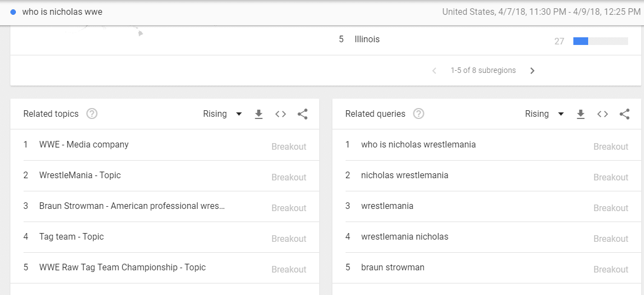Click the Related topics heading
Viewport: 644px width, 295px height.
(51, 114)
